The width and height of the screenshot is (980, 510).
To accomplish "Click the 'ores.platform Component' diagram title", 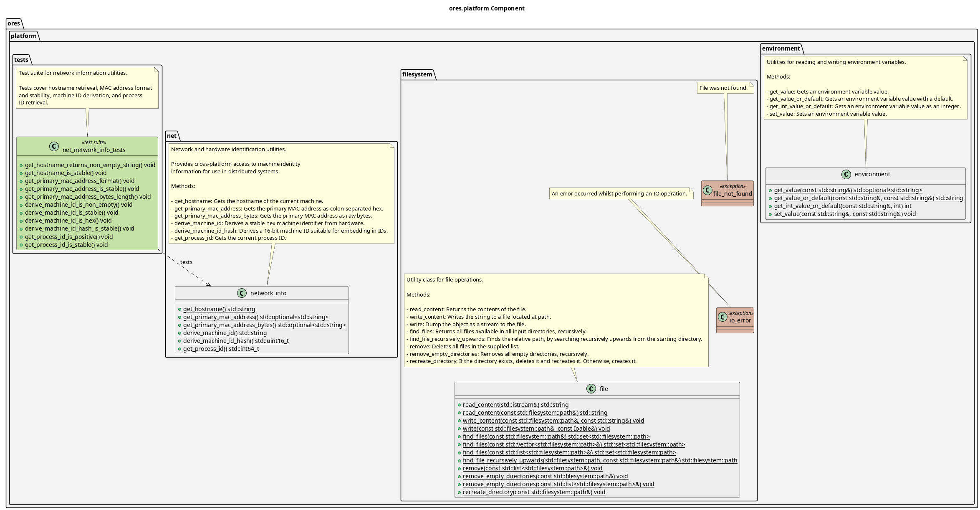I will click(x=487, y=8).
